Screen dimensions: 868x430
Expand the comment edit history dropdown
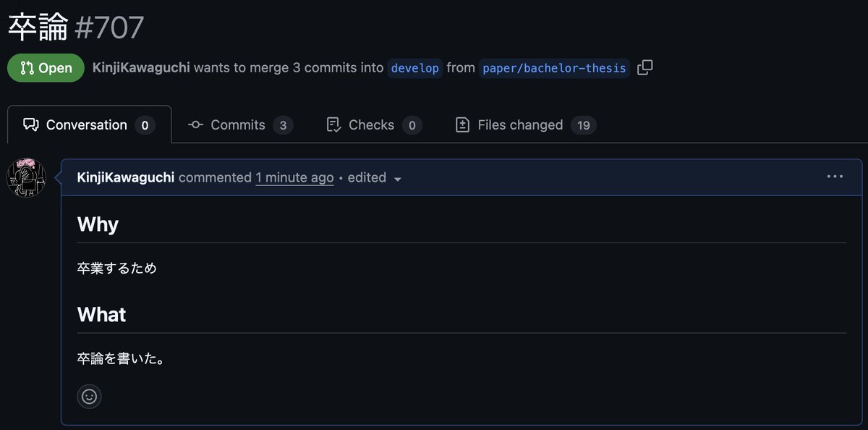click(375, 178)
